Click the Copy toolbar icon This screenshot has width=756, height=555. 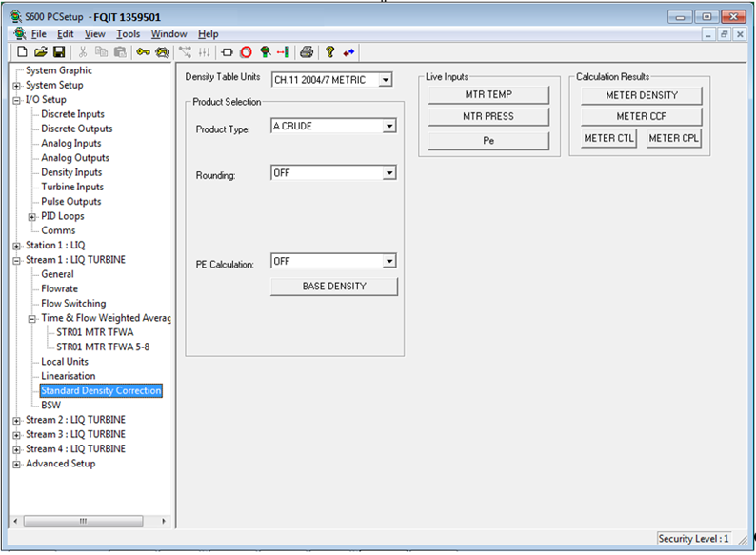pos(101,51)
